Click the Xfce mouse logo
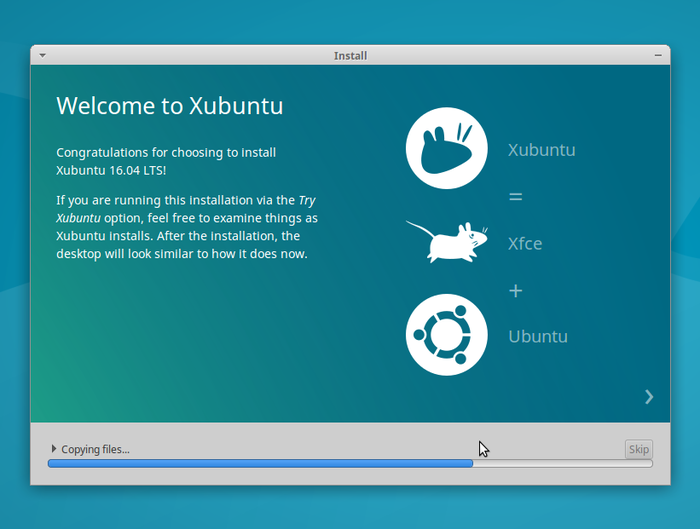This screenshot has height=529, width=700. click(x=447, y=242)
